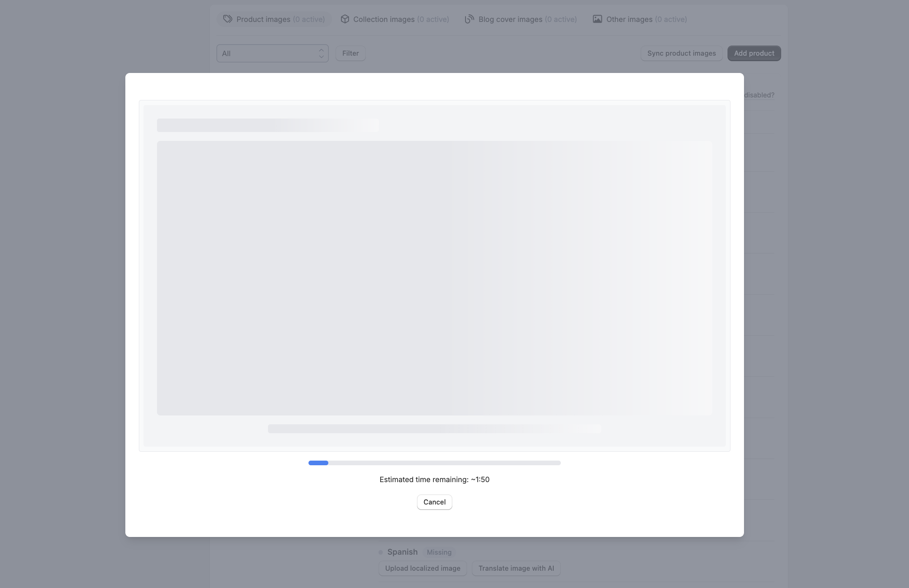Viewport: 909px width, 588px height.
Task: Click the Sync product images button
Action: [681, 54]
